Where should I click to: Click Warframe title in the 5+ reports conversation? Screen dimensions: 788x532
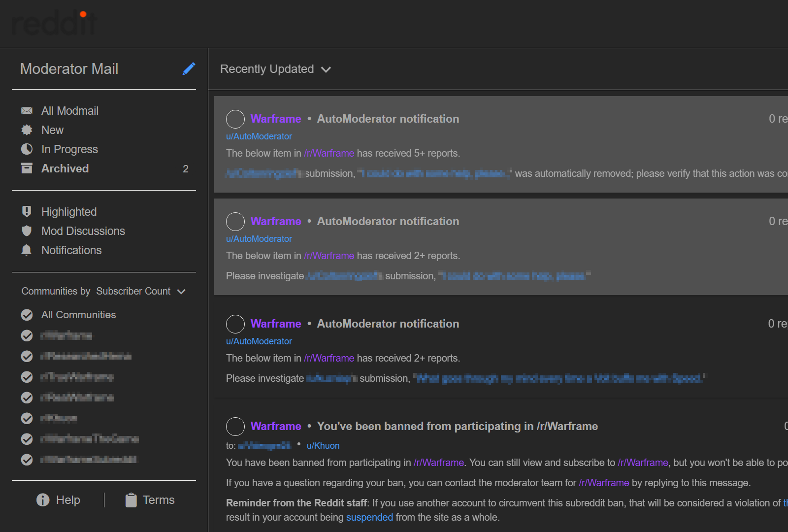pos(276,119)
